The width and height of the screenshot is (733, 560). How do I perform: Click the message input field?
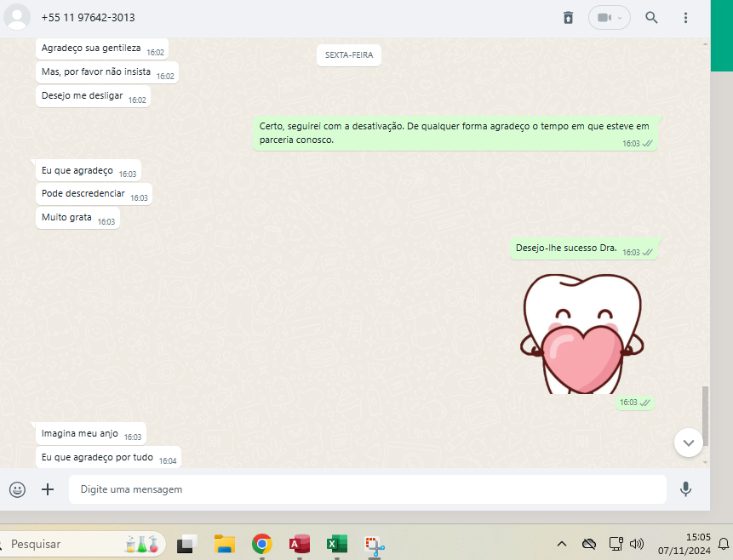pos(366,489)
